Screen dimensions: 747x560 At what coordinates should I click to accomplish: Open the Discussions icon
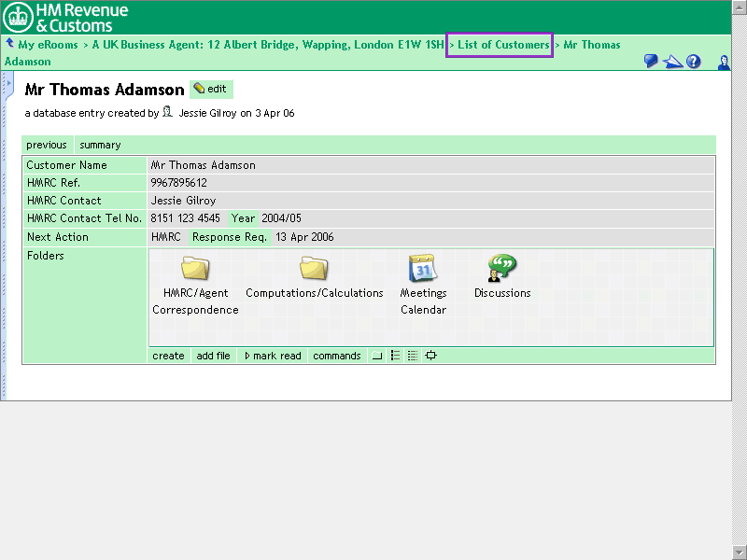pyautogui.click(x=501, y=270)
